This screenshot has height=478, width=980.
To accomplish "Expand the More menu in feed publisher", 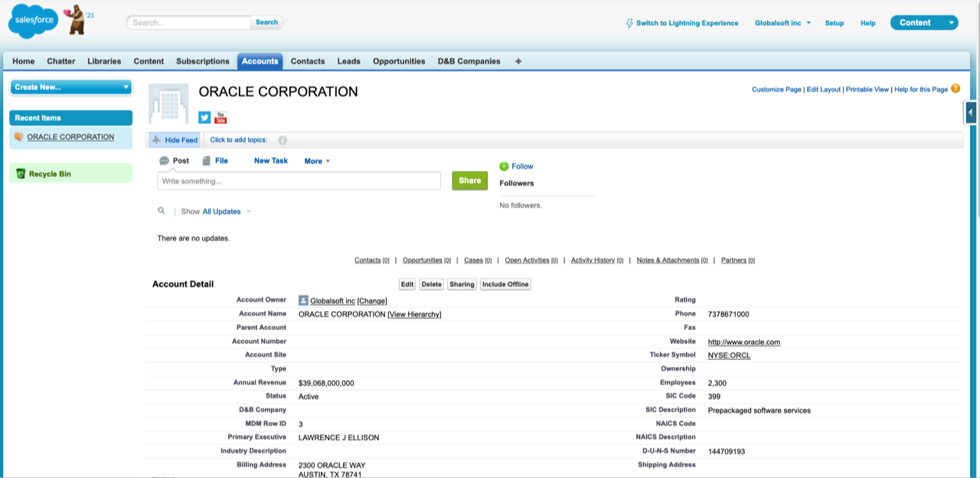I will click(317, 162).
